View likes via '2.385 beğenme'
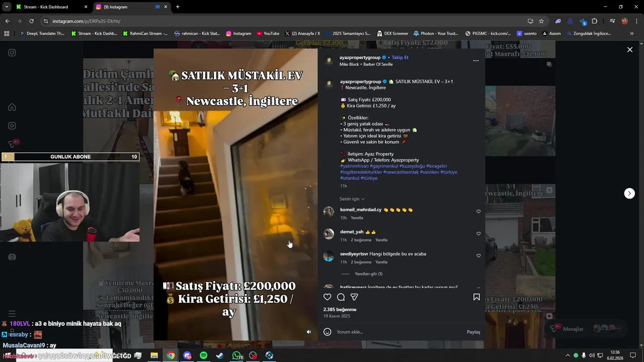Image resolution: width=644 pixels, height=362 pixels. click(x=340, y=310)
